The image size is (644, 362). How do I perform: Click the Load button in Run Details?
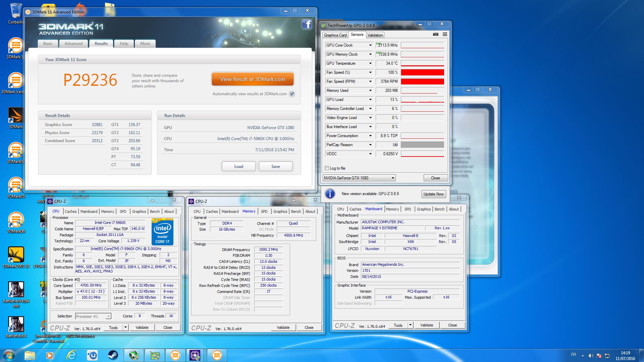pos(239,166)
